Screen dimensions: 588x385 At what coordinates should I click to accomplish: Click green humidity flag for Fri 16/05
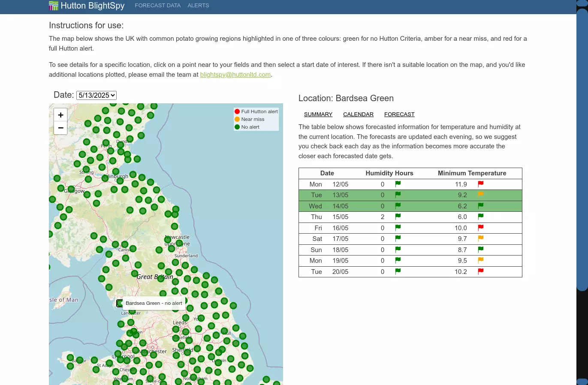coord(398,228)
